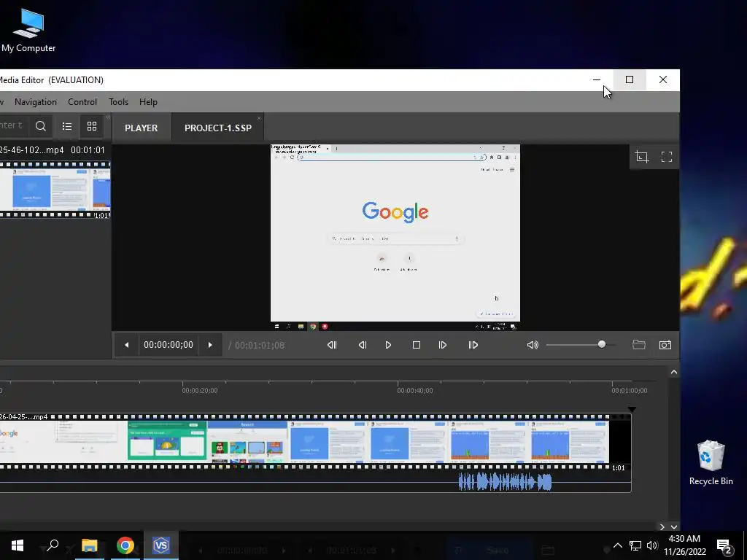Open the Windows Start menu

click(18, 545)
